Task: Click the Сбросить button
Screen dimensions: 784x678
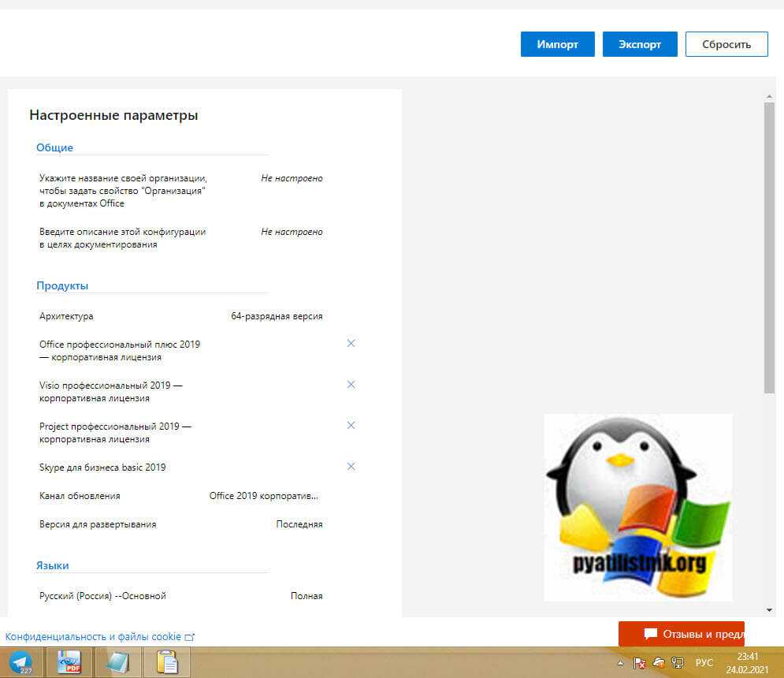Action: [x=726, y=44]
